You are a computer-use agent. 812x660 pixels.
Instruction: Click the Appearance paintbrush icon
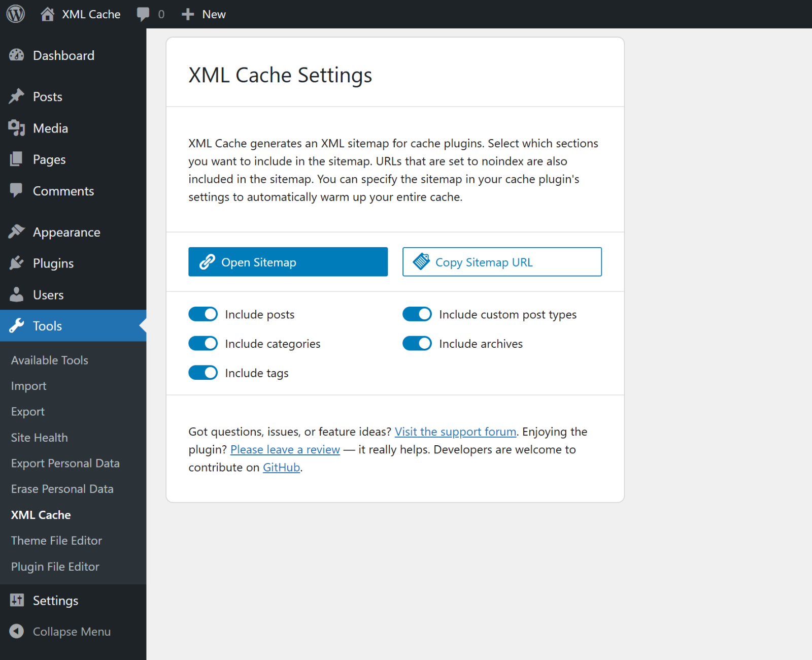(x=17, y=232)
